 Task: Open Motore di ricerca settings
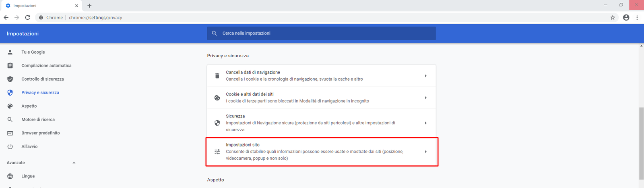click(x=38, y=119)
